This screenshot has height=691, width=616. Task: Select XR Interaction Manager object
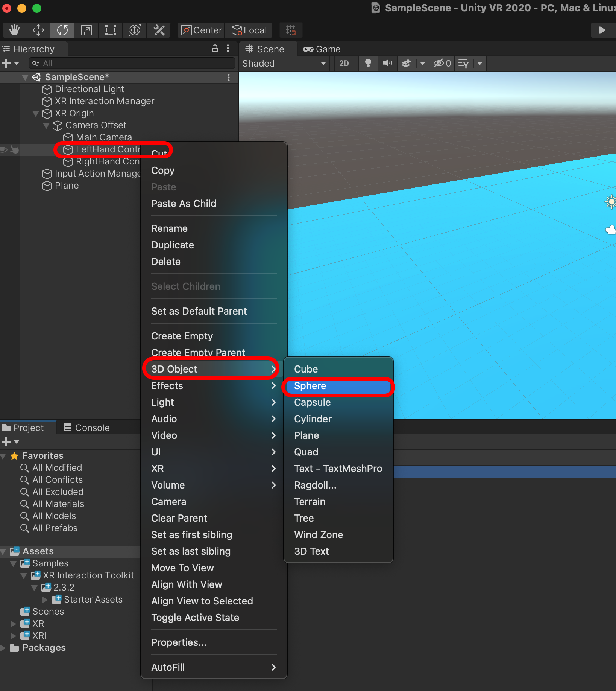tap(104, 101)
